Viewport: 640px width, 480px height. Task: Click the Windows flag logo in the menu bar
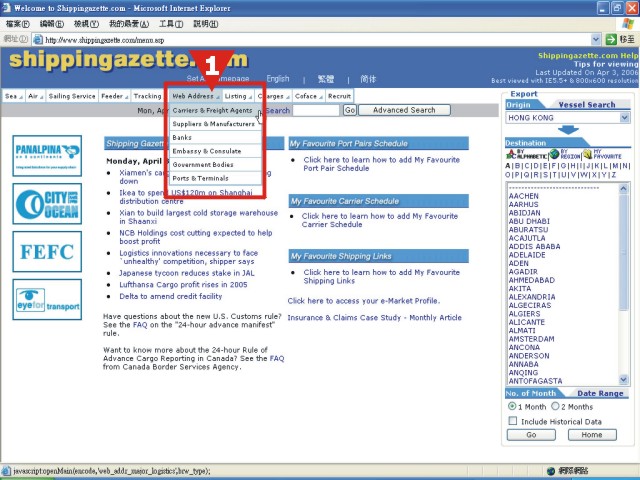(x=628, y=24)
